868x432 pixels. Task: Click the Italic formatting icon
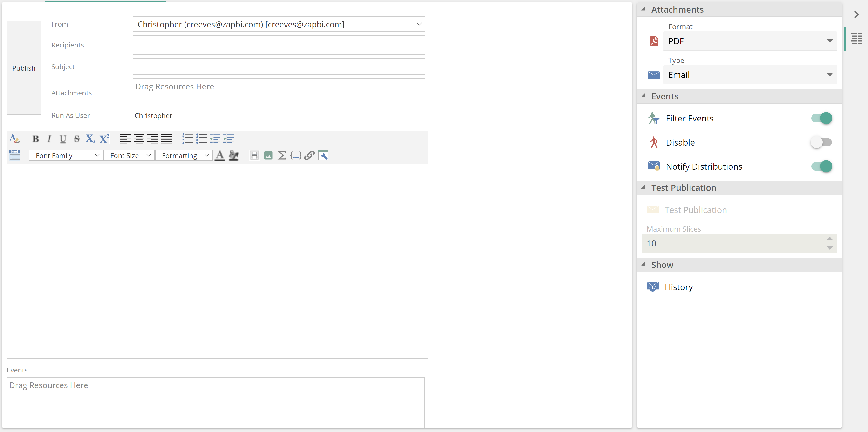(49, 138)
